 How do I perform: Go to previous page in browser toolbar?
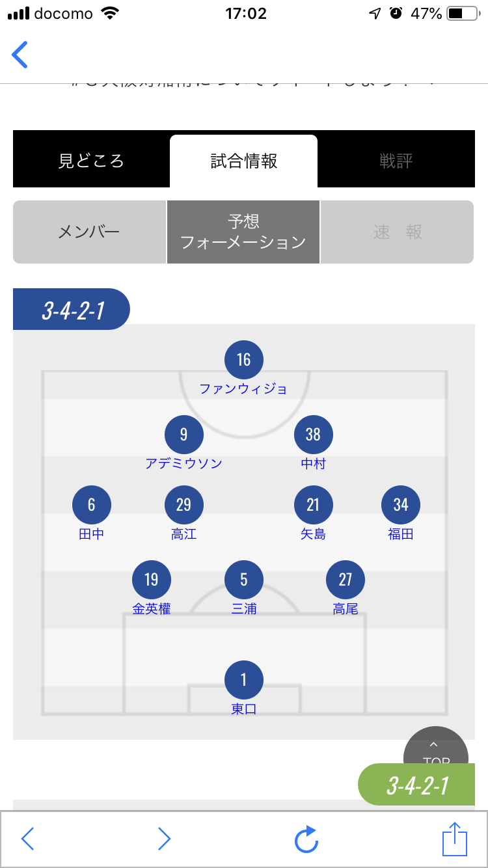tap(27, 839)
